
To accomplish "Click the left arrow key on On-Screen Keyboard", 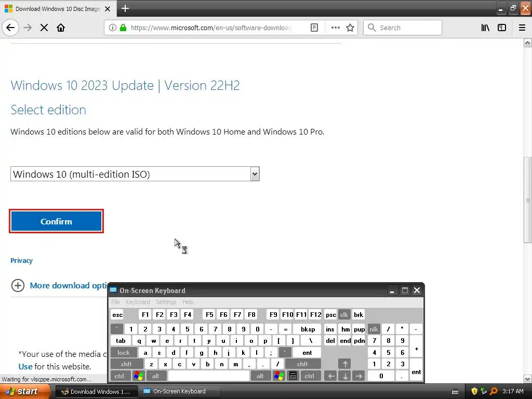I will 331,376.
